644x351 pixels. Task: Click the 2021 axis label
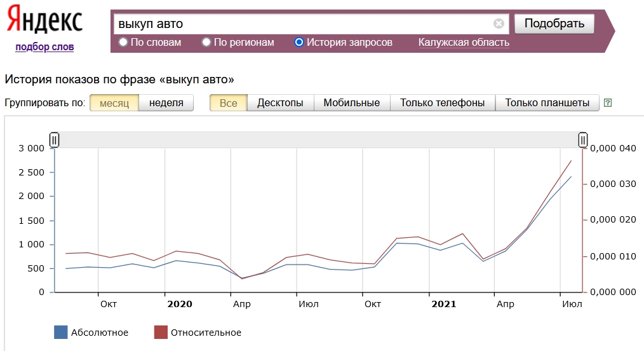(443, 304)
